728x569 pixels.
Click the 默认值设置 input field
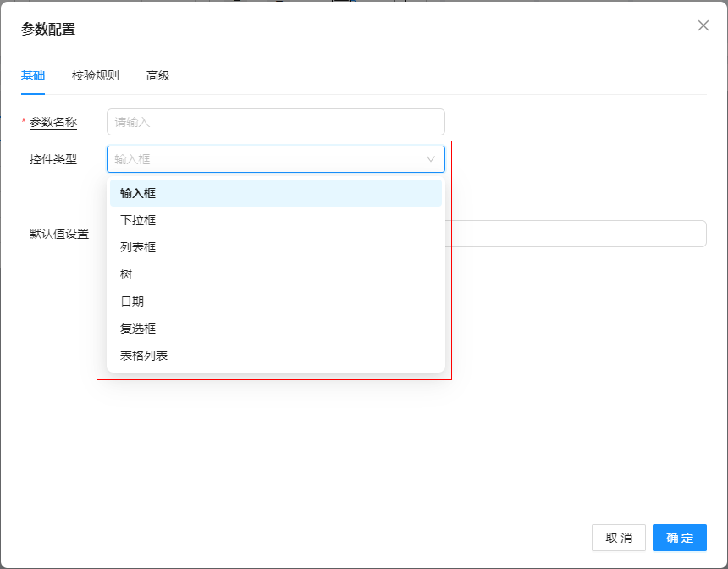click(x=576, y=234)
